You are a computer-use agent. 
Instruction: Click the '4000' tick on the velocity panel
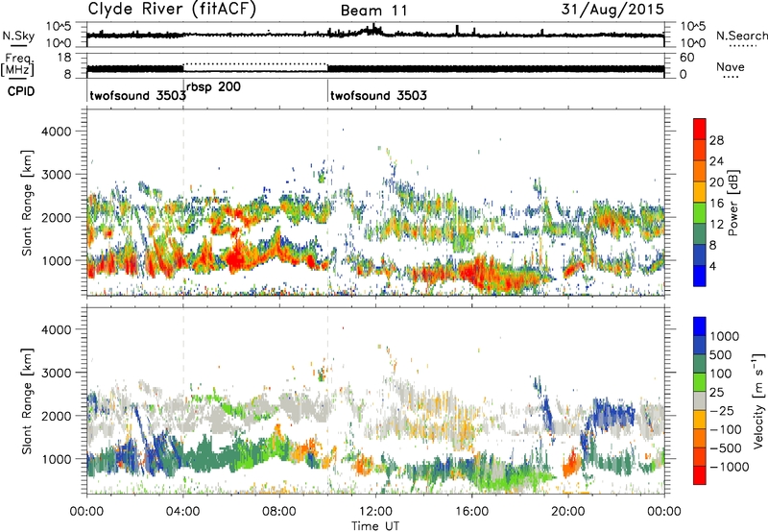57,329
